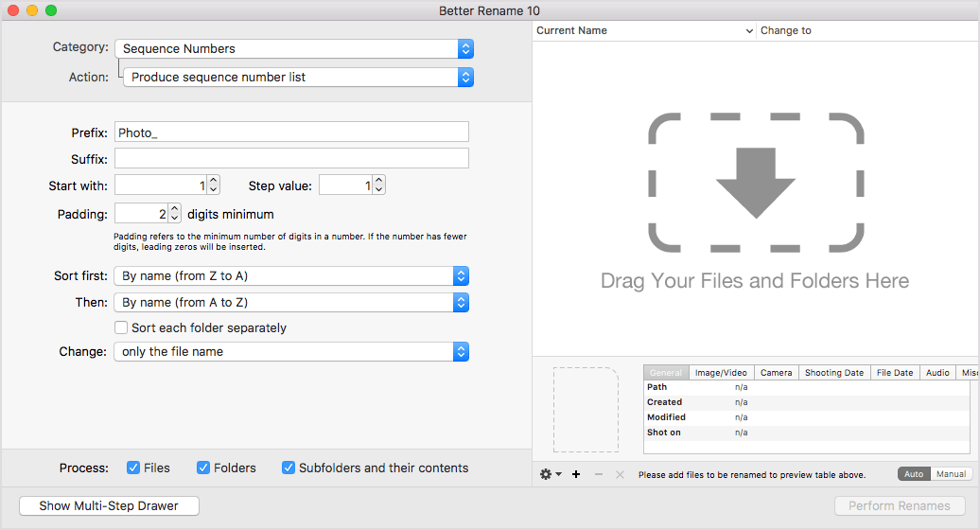Click the Shot on row in info table
This screenshot has width=980, height=530.
pyautogui.click(x=806, y=432)
